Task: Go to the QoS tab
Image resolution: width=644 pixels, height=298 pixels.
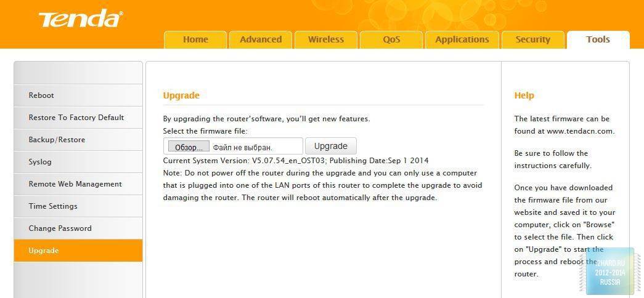Action: point(391,40)
